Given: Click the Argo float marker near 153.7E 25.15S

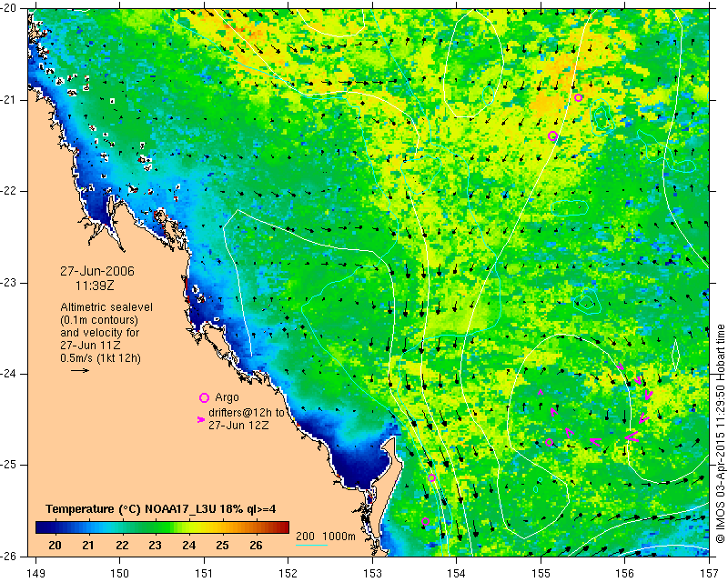Looking at the screenshot, I should click(x=431, y=477).
